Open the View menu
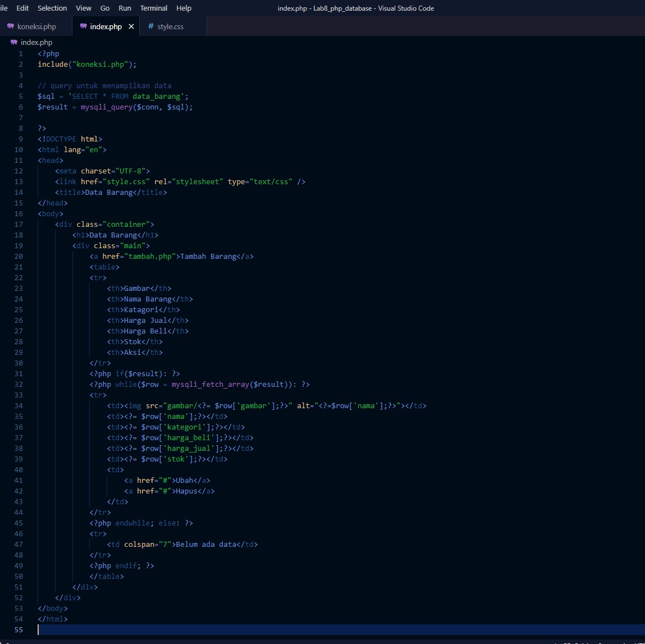The image size is (645, 644). pos(83,8)
